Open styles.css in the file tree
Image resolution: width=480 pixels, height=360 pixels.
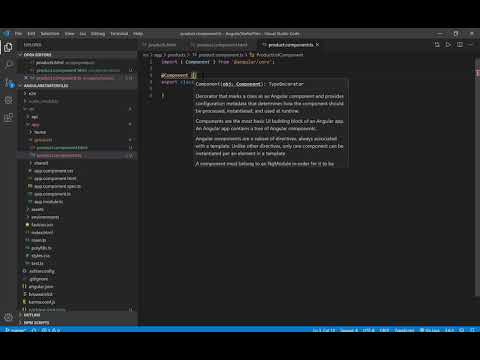(77, 256)
